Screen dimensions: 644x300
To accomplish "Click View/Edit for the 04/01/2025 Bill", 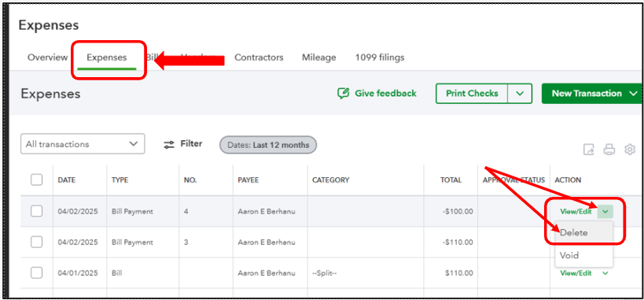I will (576, 273).
